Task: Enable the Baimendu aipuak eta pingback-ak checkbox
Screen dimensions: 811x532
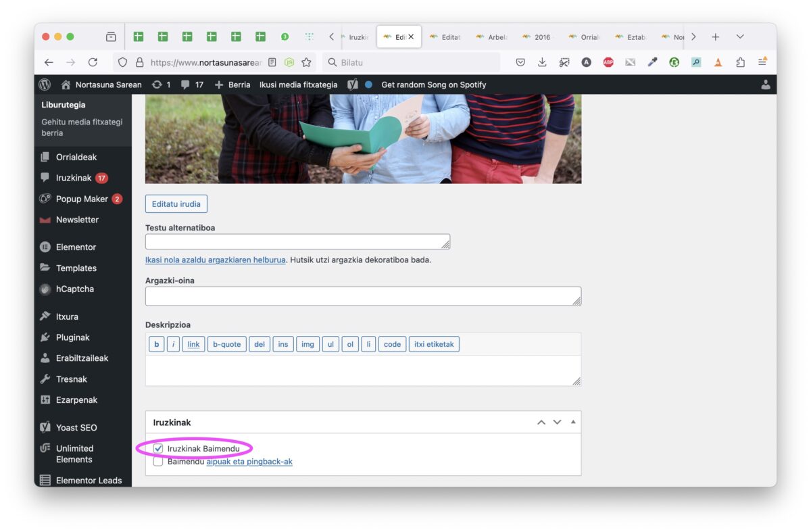Action: [x=158, y=462]
